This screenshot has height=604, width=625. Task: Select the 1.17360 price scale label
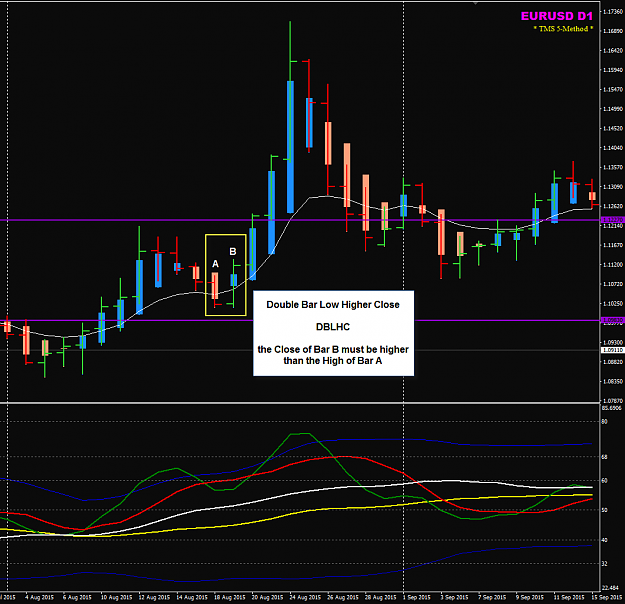click(x=613, y=12)
